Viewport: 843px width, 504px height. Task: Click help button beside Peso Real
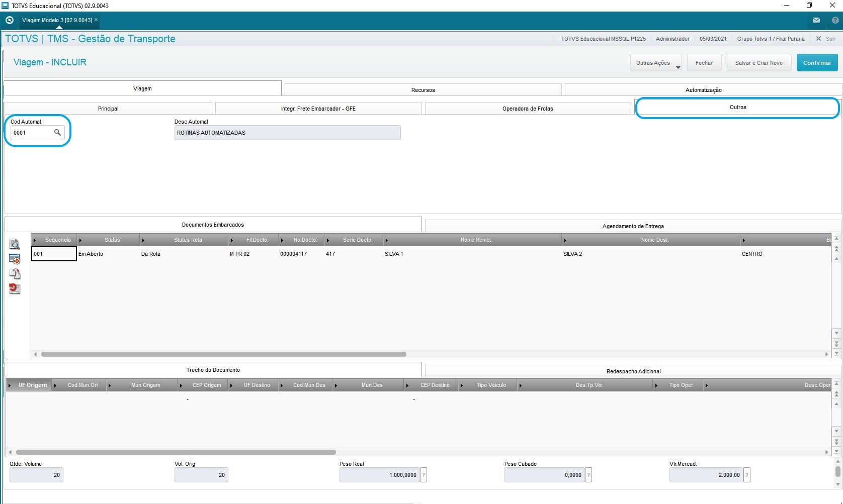click(424, 475)
